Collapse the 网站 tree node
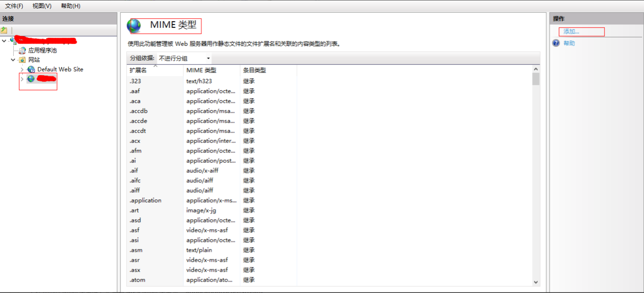The image size is (644, 293). [13, 60]
